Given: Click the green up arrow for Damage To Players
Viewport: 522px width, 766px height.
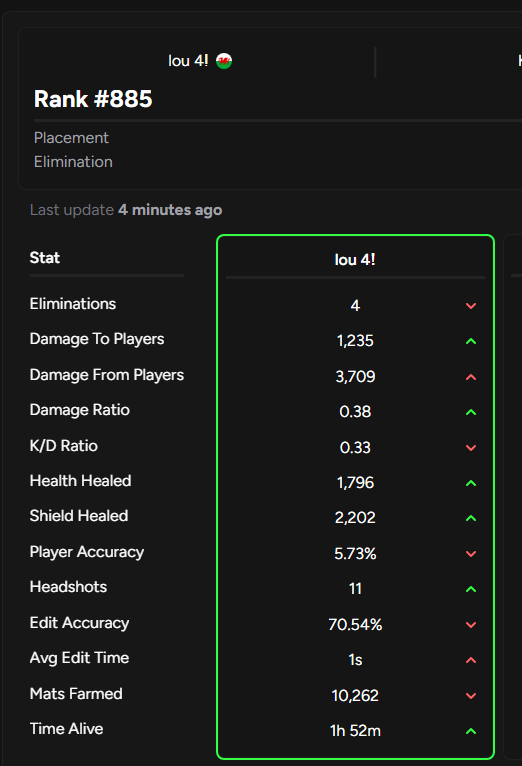Looking at the screenshot, I should (471, 341).
